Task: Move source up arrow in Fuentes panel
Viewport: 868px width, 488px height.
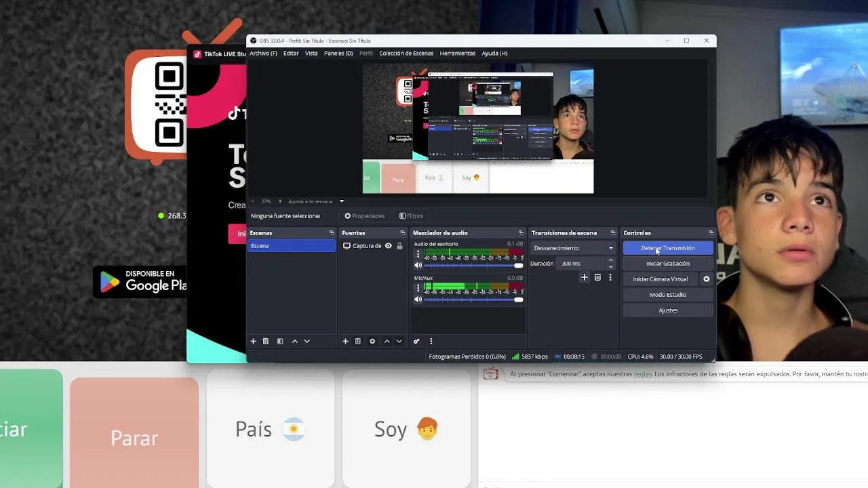Action: (x=387, y=342)
